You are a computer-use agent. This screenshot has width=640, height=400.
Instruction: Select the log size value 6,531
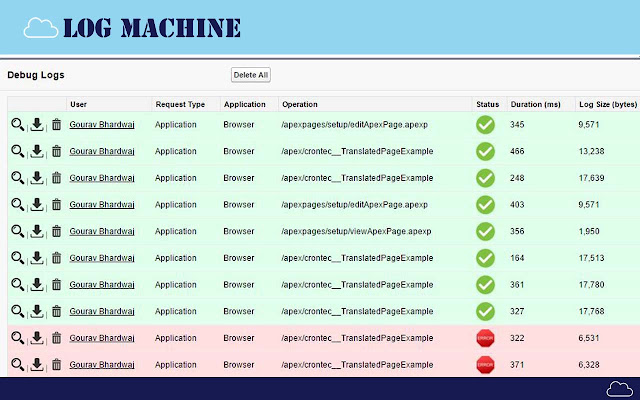[589, 338]
